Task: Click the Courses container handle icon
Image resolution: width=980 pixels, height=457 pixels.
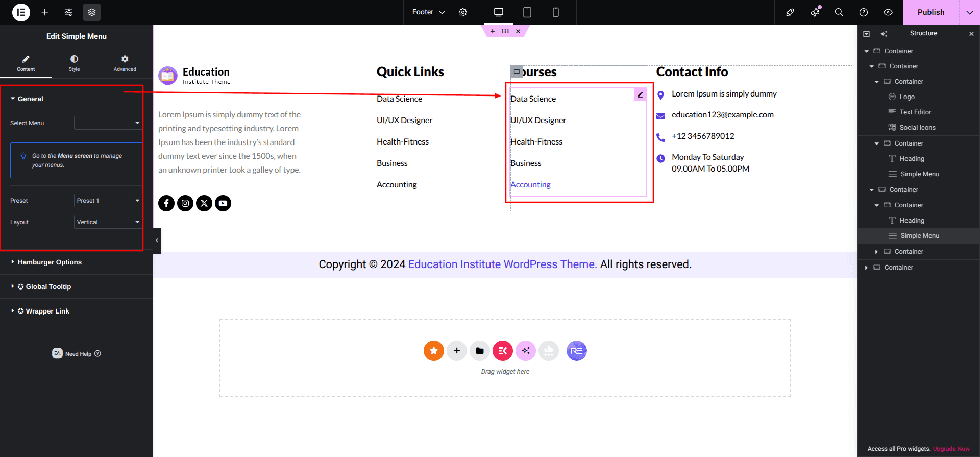Action: 517,71
